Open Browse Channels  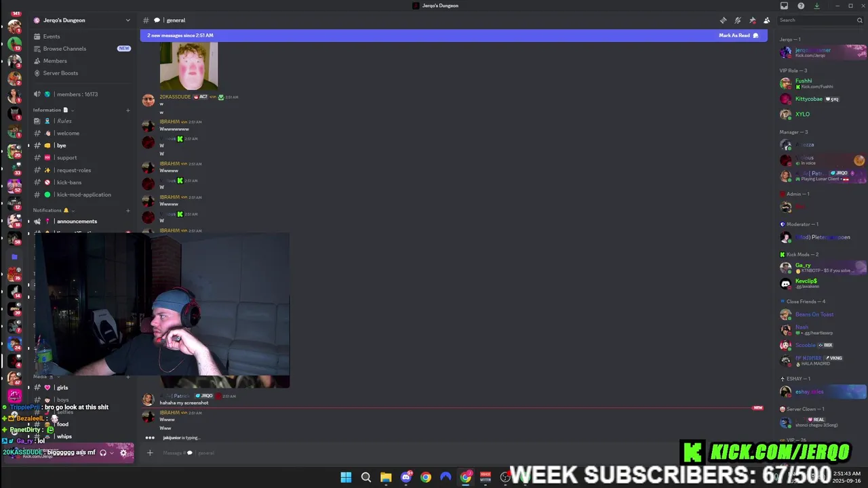[x=82, y=49]
